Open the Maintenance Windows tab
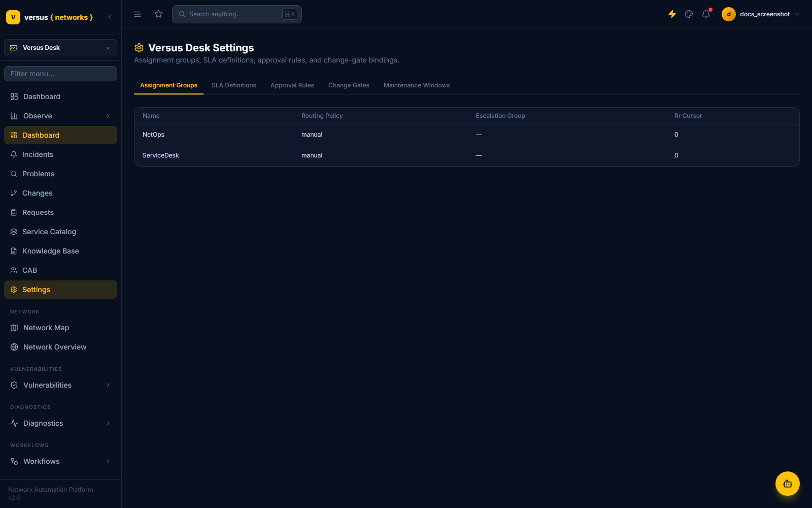This screenshot has height=508, width=812. [x=417, y=85]
